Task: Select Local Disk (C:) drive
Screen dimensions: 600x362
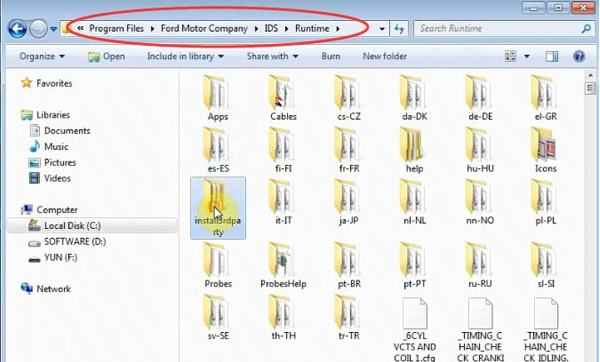Action: [92, 226]
